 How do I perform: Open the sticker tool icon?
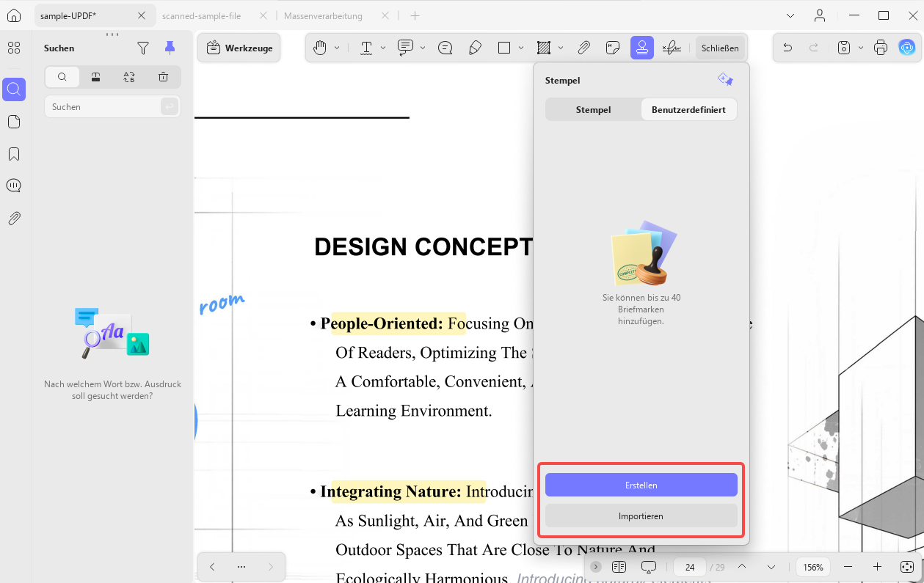click(613, 48)
